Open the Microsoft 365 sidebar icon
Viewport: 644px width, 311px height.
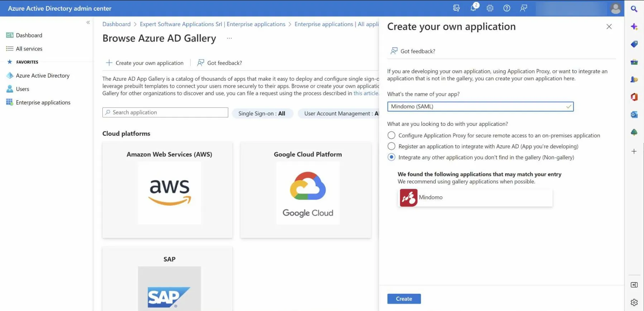pyautogui.click(x=634, y=97)
